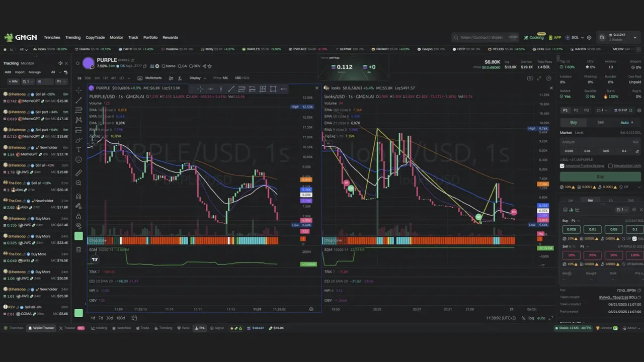Go to CopyTrade in top navigation
The image size is (644, 362).
coord(95,37)
